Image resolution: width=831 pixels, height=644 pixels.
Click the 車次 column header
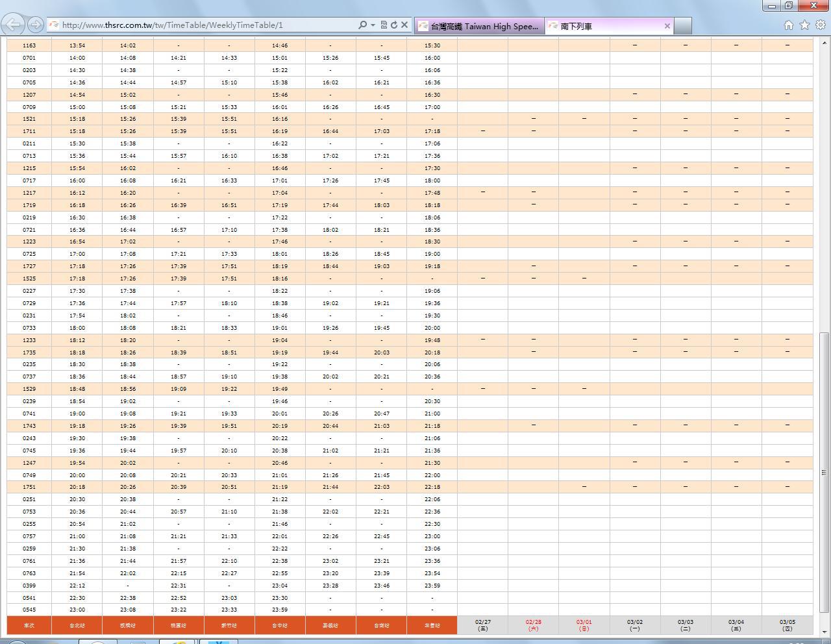29,625
